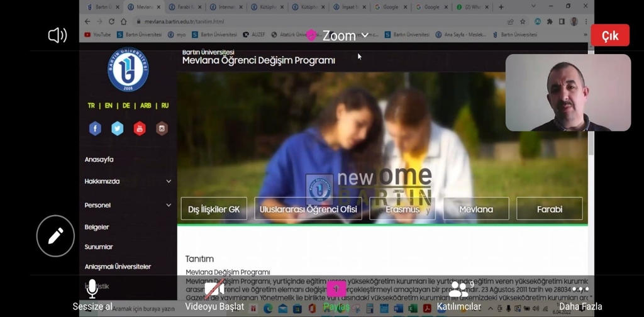Screen dimensions: 644x317
Task: Switch to the Internat browser tab
Action: (x=225, y=7)
